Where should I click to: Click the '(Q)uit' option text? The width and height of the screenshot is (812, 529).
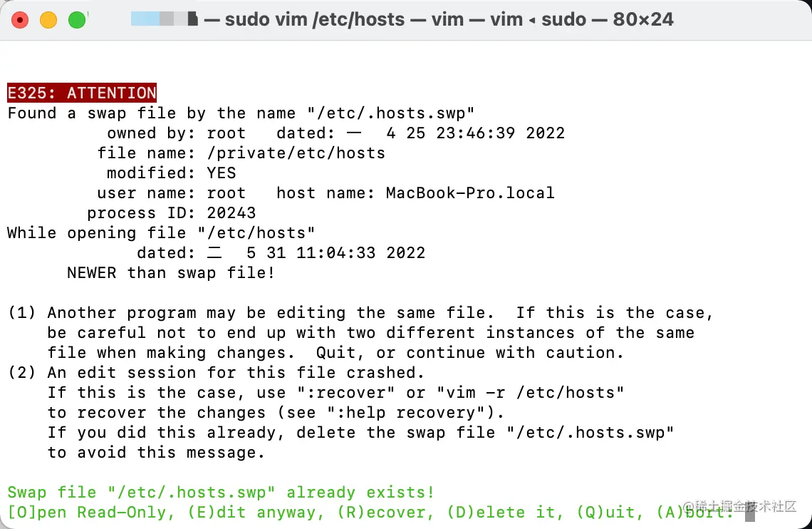[610, 513]
